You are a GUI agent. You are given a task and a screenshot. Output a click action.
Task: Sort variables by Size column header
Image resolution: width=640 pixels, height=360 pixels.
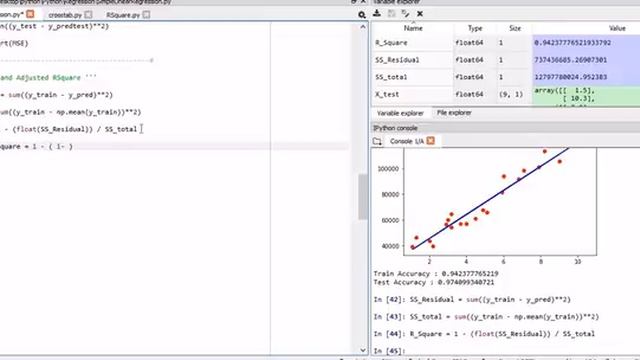pos(515,28)
